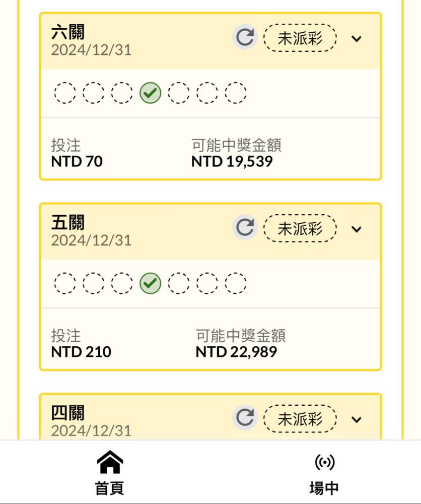Select second empty circle in 六關 row
The width and height of the screenshot is (421, 504).
[94, 93]
